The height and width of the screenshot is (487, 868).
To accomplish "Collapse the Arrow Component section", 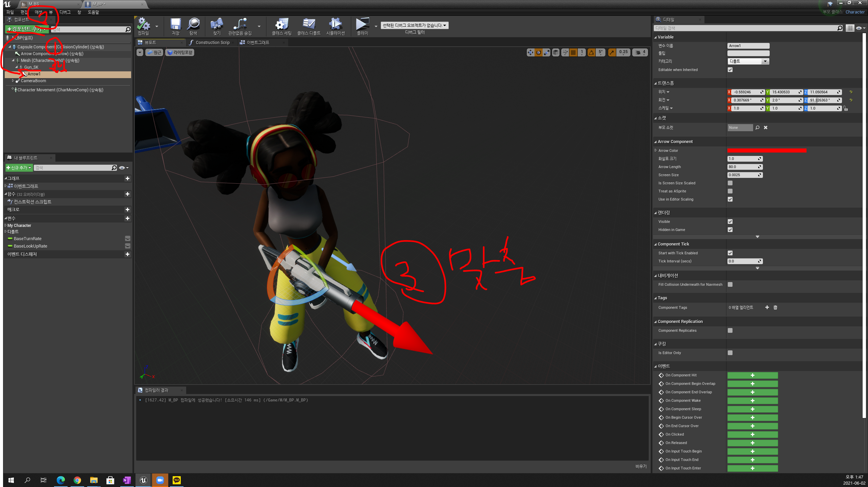I will (655, 142).
